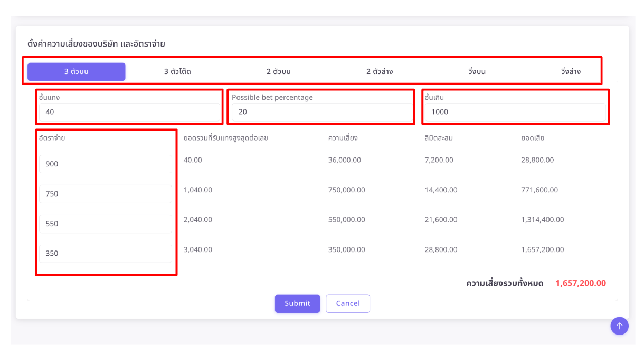This screenshot has width=644, height=362.
Task: Click the active 3 ตัวบน tab
Action: 76,71
